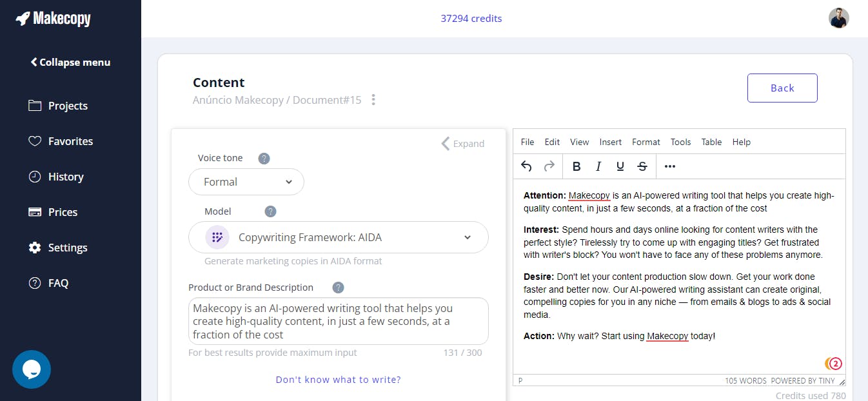The image size is (868, 401).
Task: Open more toolbar options ellipsis
Action: [670, 166]
